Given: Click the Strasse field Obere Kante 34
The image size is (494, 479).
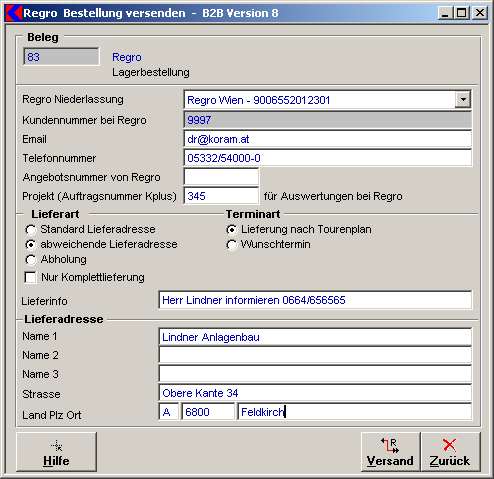Looking at the screenshot, I should [315, 393].
